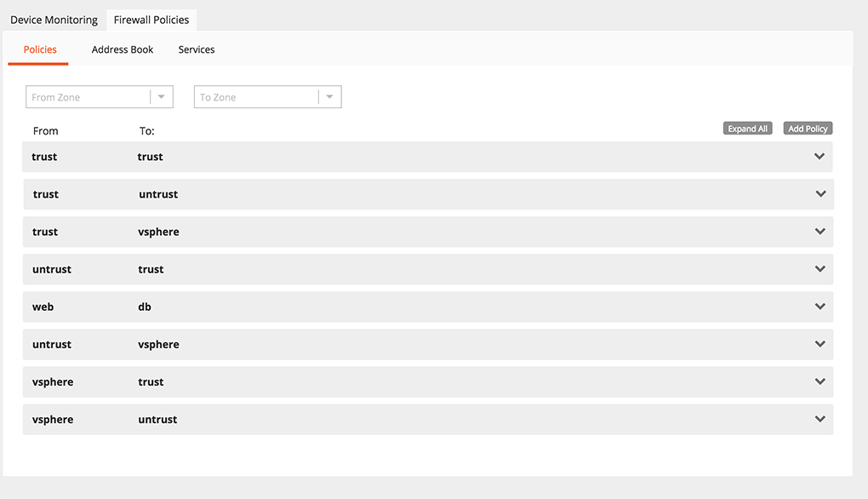Open the From Zone dropdown arrow

click(162, 97)
